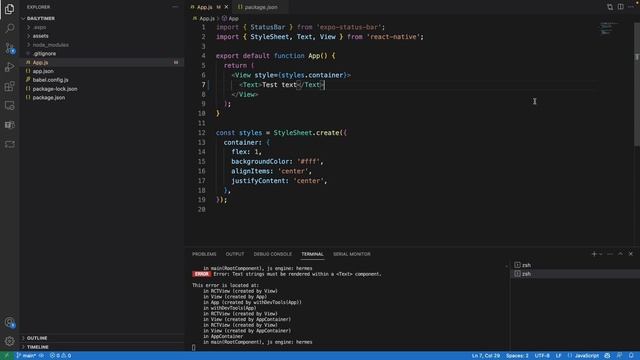Click Ln 7, Col 29 cursor position
The image size is (640, 360).
tap(486, 356)
